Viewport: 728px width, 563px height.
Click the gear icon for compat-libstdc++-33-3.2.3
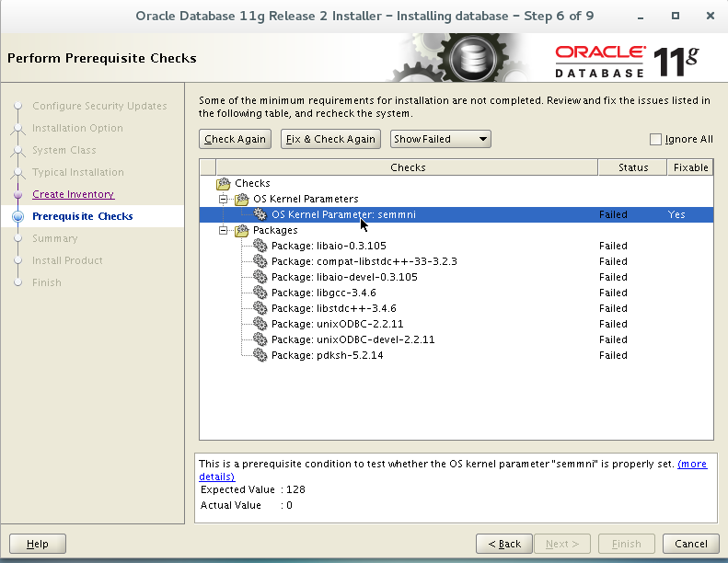click(260, 261)
